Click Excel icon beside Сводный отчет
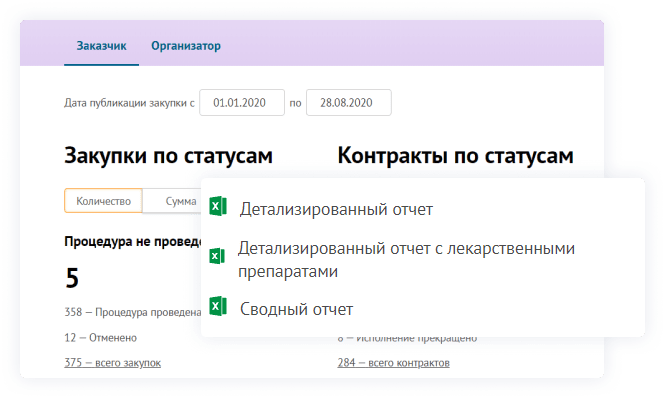Viewport: 665px width, 398px height. (x=218, y=306)
